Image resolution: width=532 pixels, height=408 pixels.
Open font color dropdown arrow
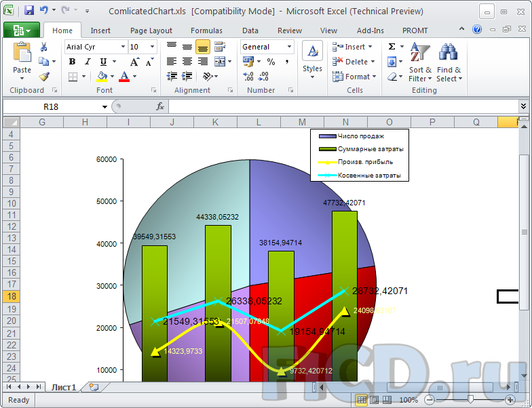pyautogui.click(x=134, y=77)
